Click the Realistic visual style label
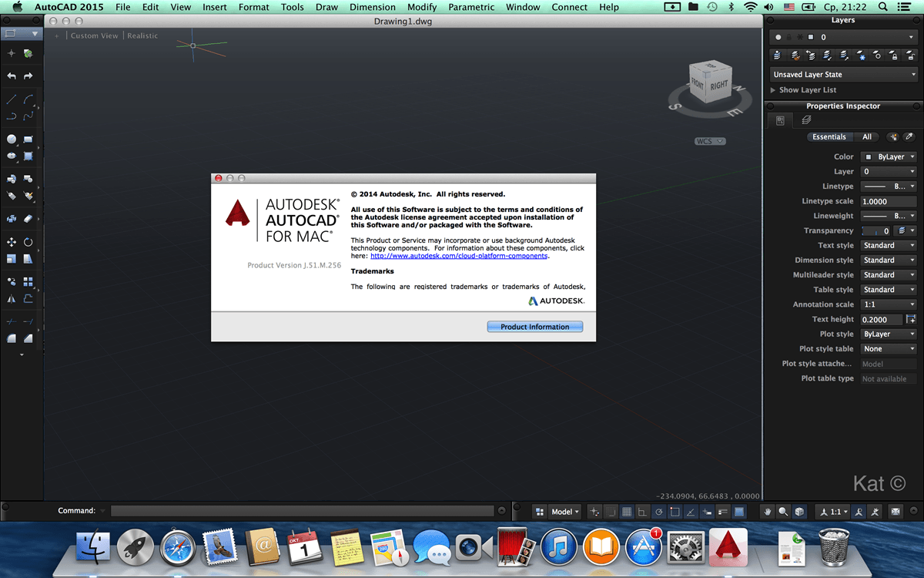Viewport: 924px width, 578px height. click(x=142, y=35)
